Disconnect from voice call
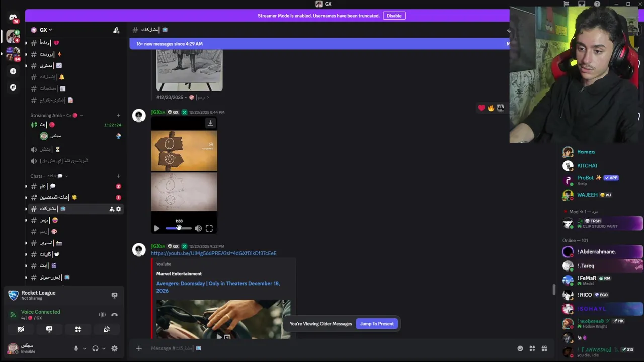Screen dimensions: 644x362 (114, 315)
